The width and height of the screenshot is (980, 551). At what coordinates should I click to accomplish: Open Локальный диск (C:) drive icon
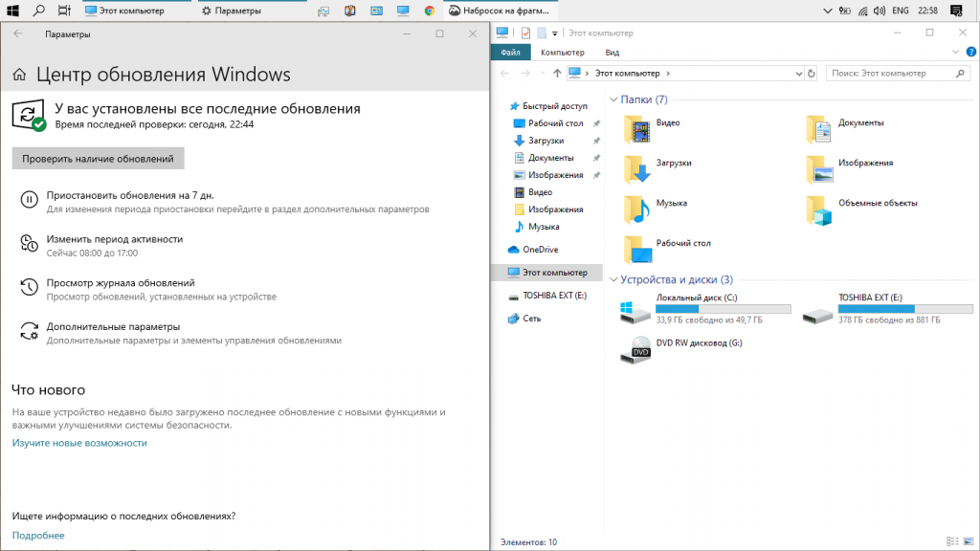coord(635,312)
